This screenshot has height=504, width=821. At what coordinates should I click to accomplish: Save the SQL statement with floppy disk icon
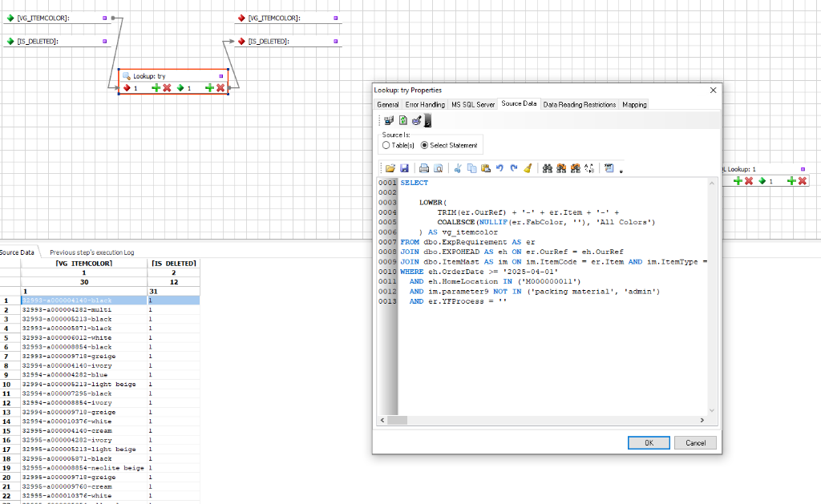(x=404, y=168)
